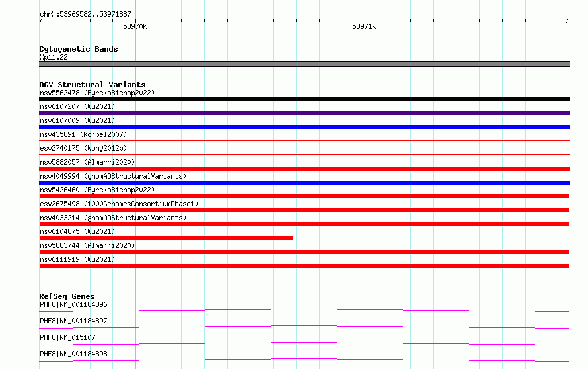Select the thin red esv2740175 line
588x369 pixels.
pyautogui.click(x=304, y=154)
